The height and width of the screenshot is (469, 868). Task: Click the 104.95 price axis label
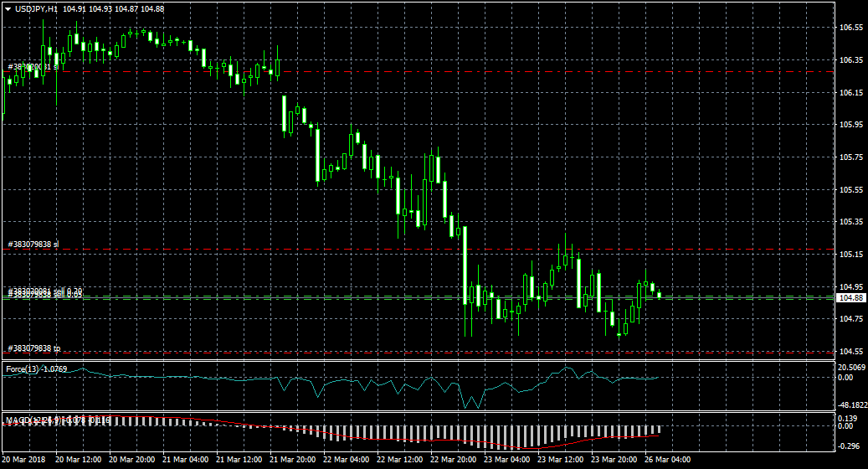(x=850, y=286)
